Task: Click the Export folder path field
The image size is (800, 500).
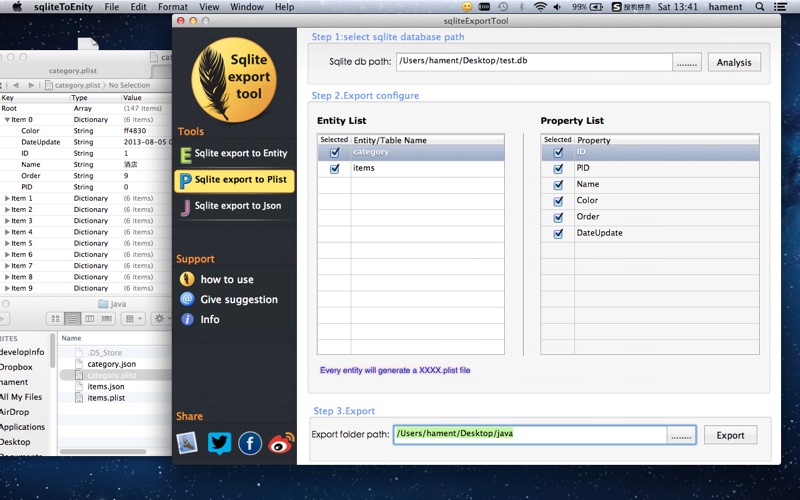Action: 530,435
